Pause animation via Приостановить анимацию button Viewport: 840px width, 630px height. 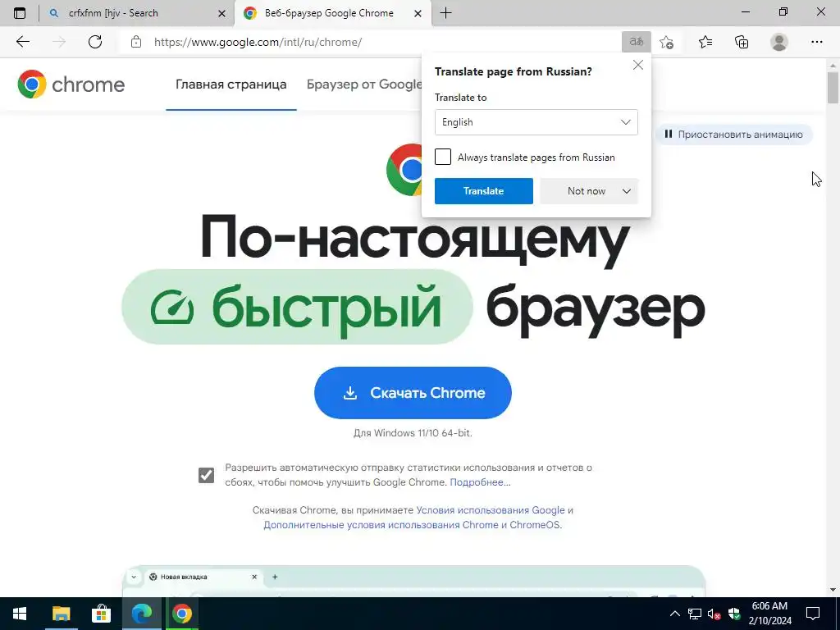[x=734, y=134]
